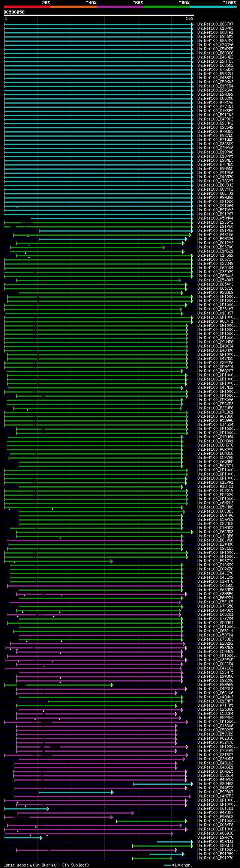This screenshot has width=240, height=868.
Task: Select the UniRef100_B9IP67 label
Action: click(215, 214)
